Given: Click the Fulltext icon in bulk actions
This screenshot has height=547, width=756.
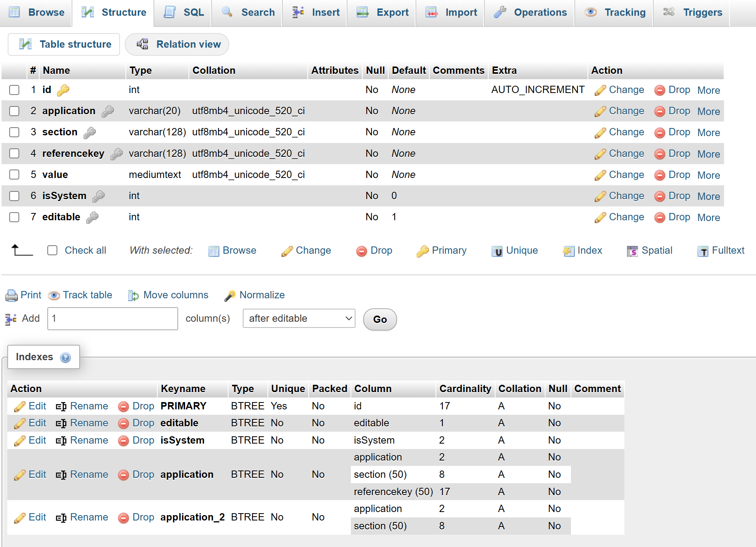Looking at the screenshot, I should click(x=703, y=251).
